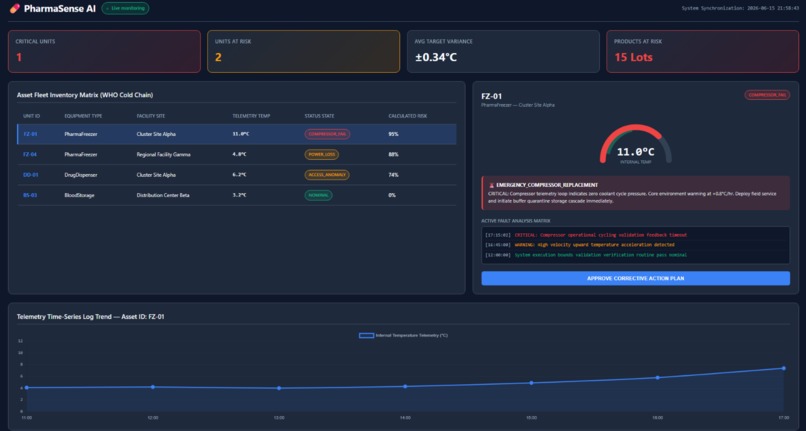Viewport: 806px width, 431px height.
Task: Click the System Synchronization timestamp
Action: pyautogui.click(x=740, y=8)
